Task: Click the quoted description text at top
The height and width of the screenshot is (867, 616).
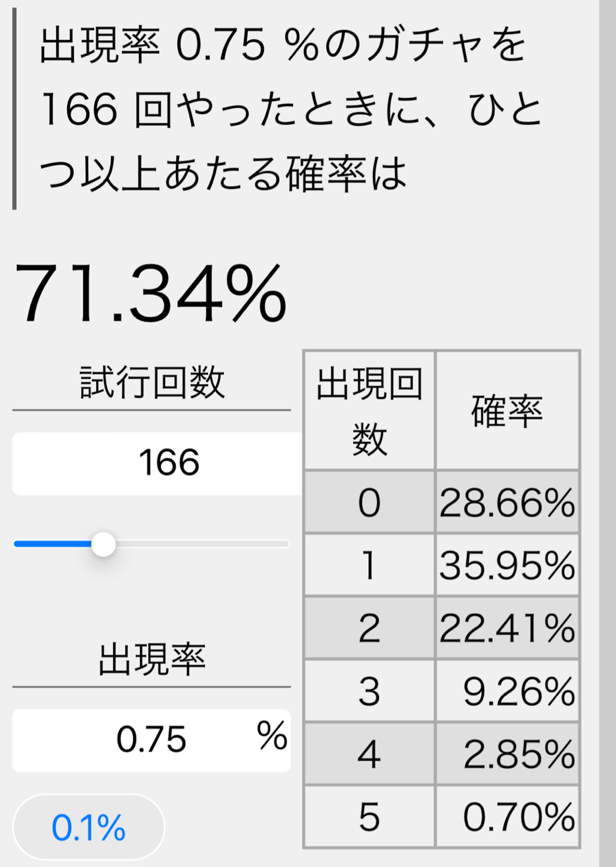Action: pyautogui.click(x=287, y=109)
